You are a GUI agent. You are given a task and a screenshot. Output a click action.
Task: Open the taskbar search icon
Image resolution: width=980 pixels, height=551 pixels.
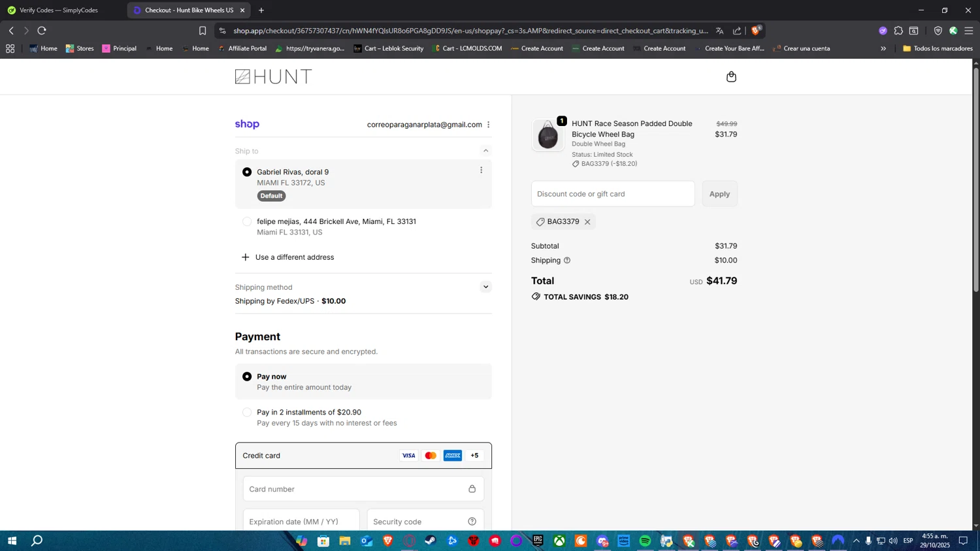(x=37, y=541)
